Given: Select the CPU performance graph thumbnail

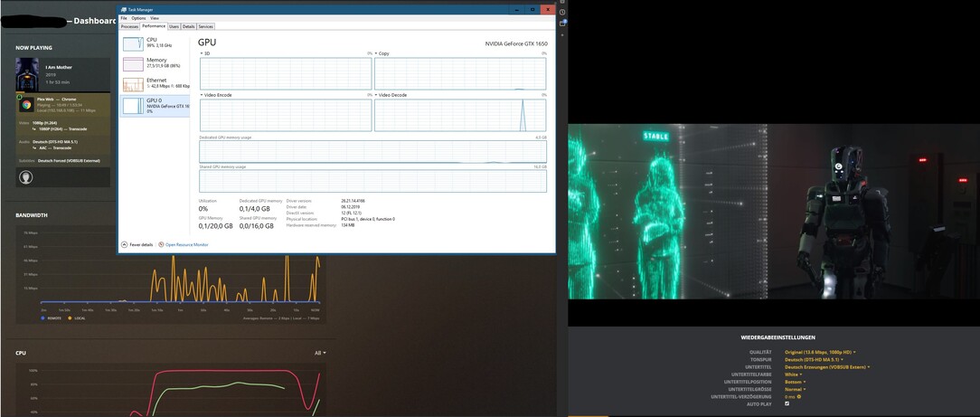Looking at the screenshot, I should coord(133,43).
